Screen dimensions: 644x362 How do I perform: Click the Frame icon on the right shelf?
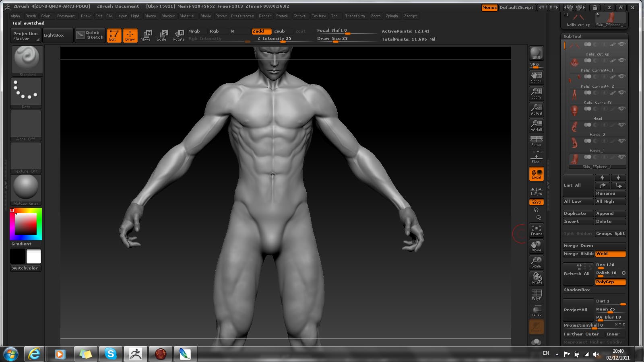tap(536, 230)
